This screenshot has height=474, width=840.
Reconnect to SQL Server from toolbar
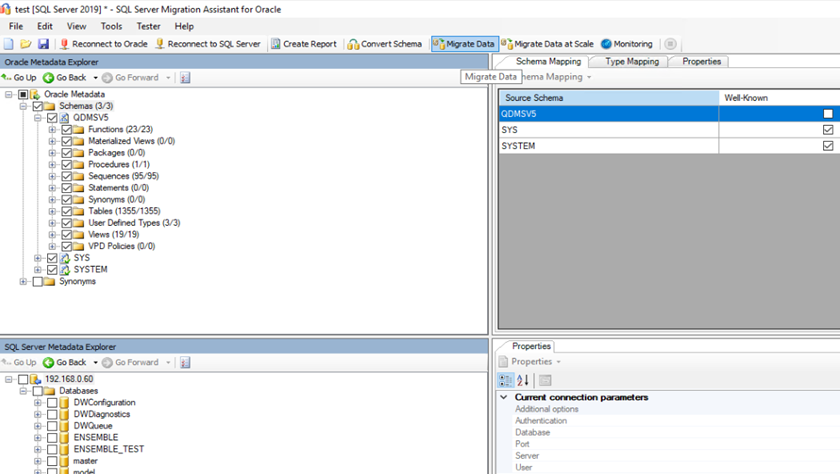point(208,44)
